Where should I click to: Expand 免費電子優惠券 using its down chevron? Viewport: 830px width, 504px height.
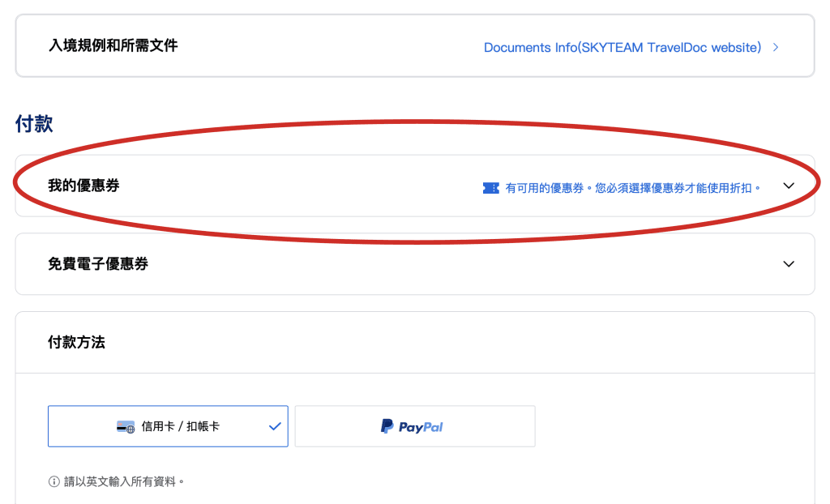(x=789, y=264)
